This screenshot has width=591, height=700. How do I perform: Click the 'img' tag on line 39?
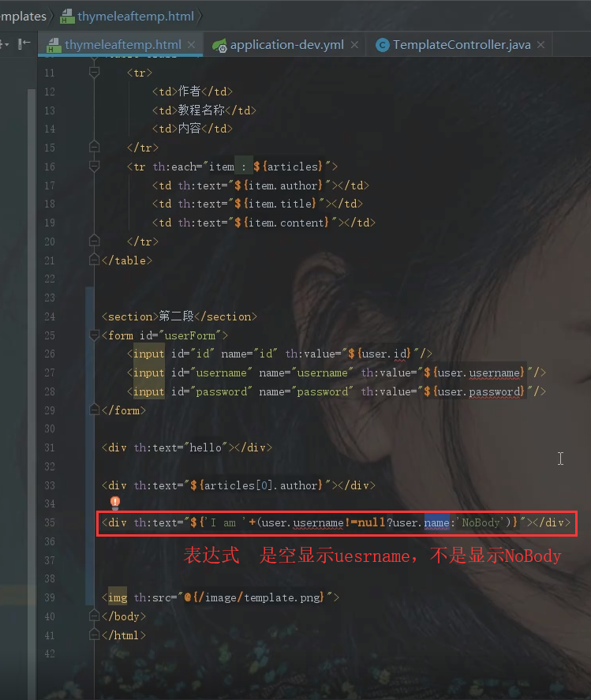[x=118, y=597]
